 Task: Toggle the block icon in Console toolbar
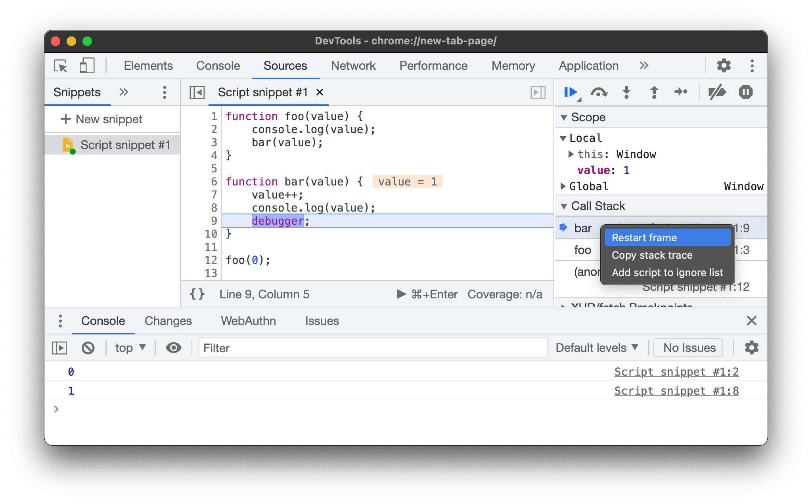[88, 347]
